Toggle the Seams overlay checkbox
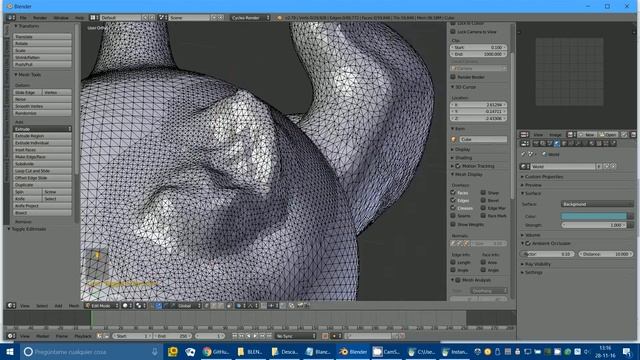 [453, 216]
